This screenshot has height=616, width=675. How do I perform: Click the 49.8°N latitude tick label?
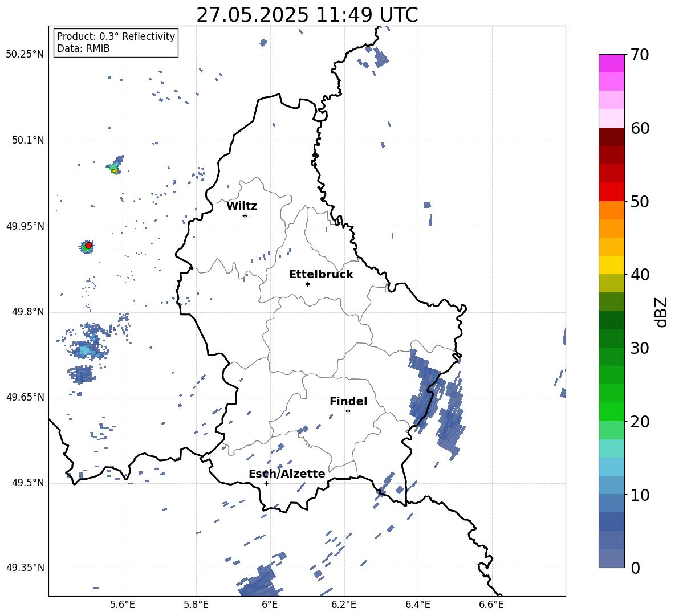pyautogui.click(x=27, y=312)
